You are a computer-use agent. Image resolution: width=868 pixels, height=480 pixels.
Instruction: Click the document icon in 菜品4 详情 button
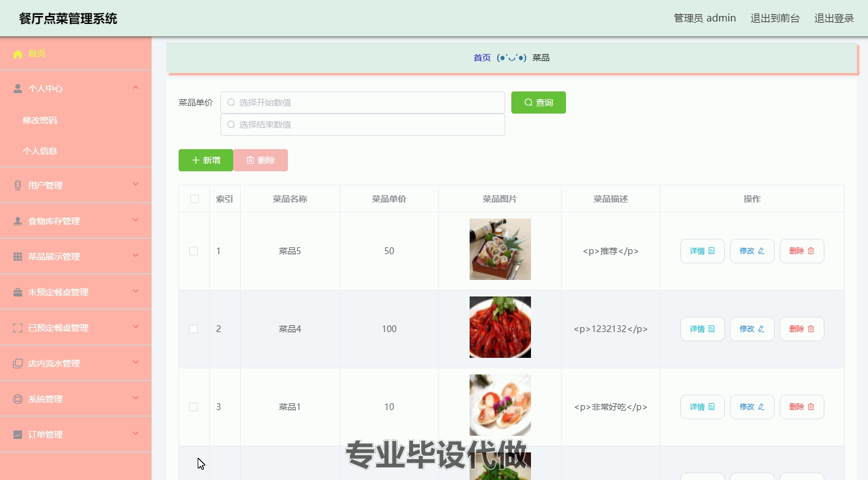[711, 329]
